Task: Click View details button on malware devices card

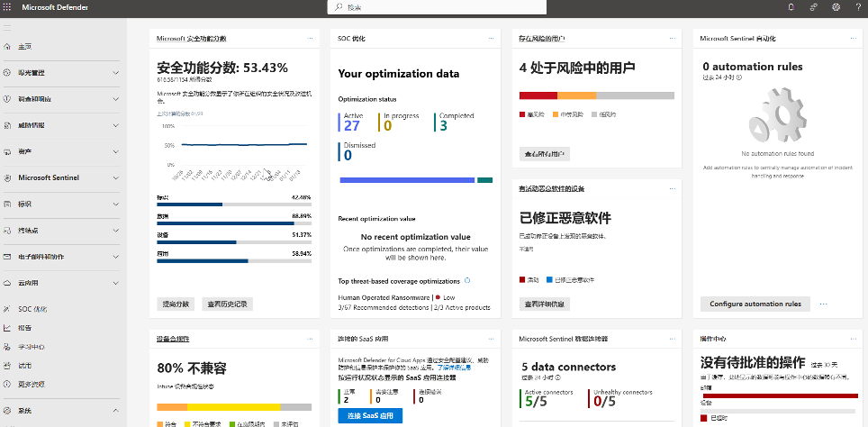Action: 544,304
